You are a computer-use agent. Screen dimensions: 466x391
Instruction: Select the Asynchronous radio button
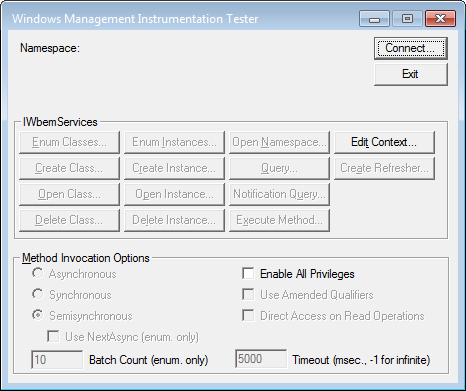point(38,274)
